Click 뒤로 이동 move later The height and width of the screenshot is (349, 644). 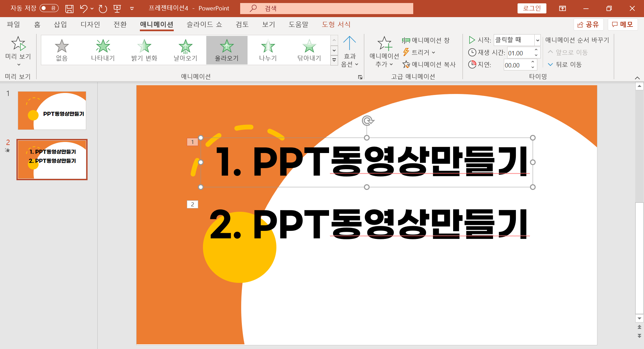pos(565,64)
